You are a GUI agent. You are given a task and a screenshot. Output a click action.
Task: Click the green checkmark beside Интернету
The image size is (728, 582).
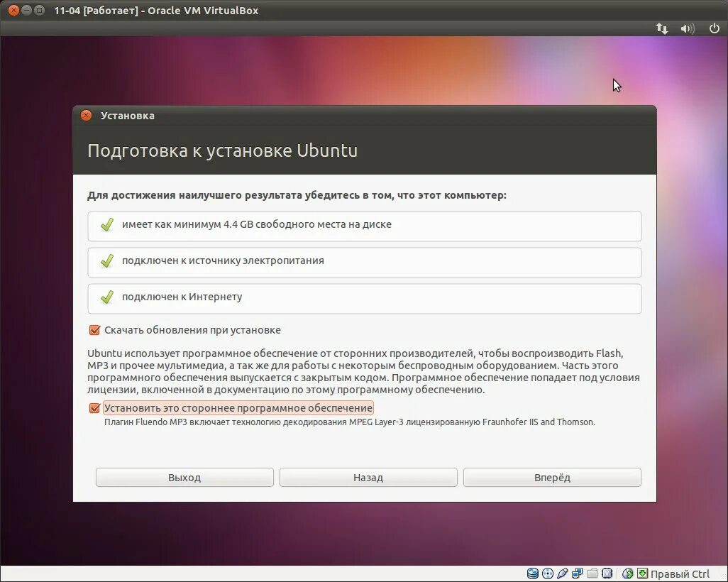107,297
